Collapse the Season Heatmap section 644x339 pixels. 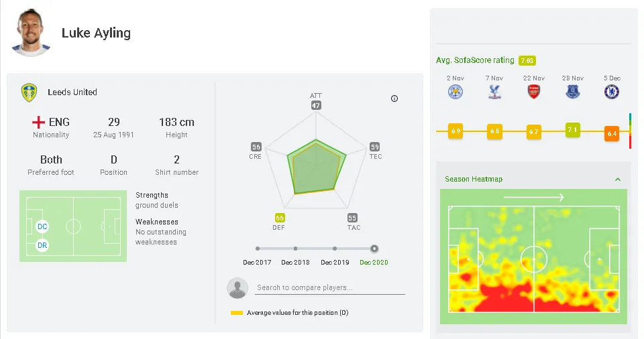pos(618,180)
